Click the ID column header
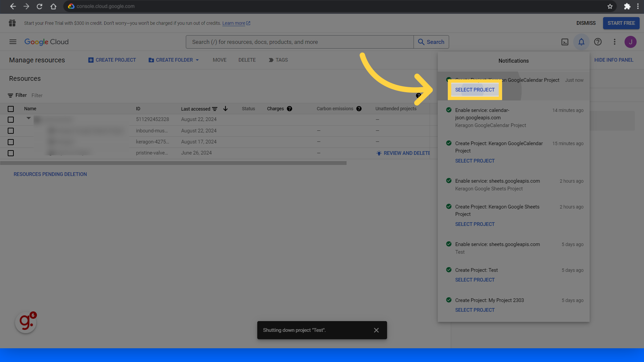 tap(138, 109)
